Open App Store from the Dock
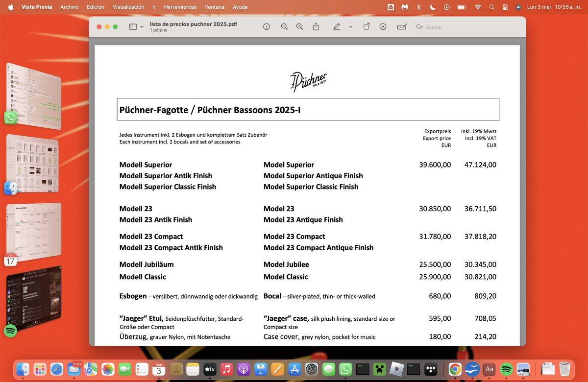This screenshot has width=588, height=382. point(294,369)
